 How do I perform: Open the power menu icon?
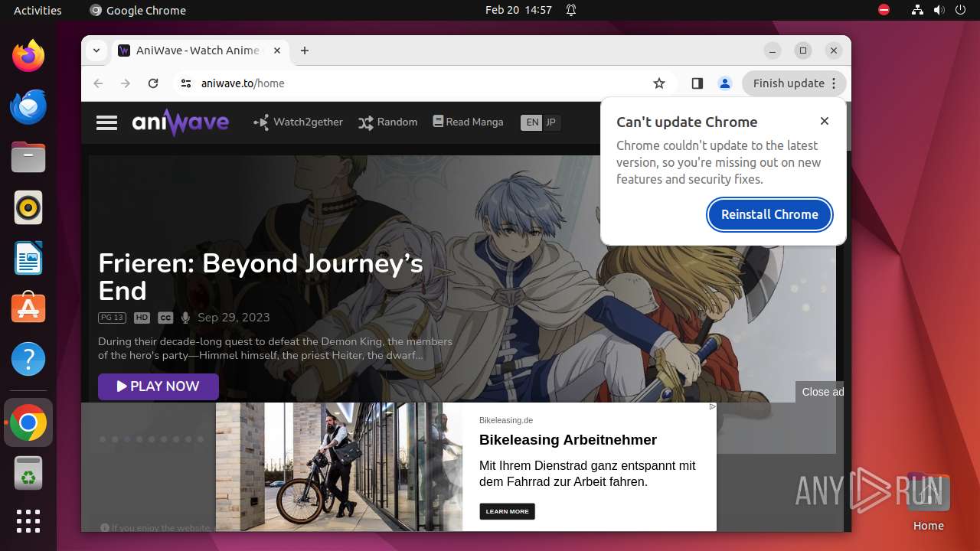[961, 10]
